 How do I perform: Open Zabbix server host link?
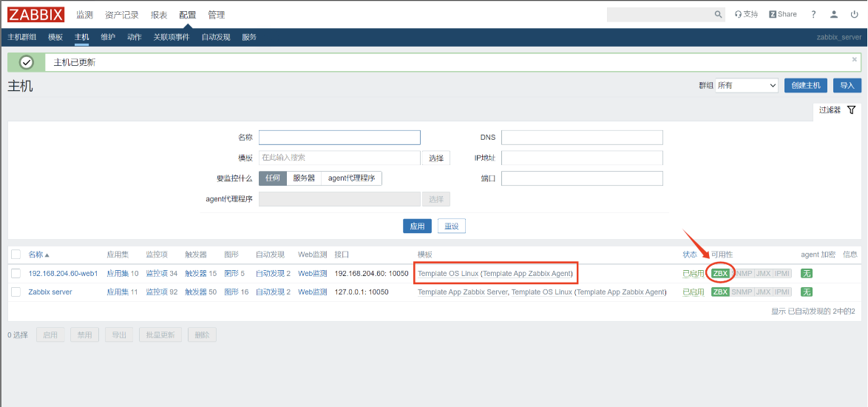[x=50, y=292]
